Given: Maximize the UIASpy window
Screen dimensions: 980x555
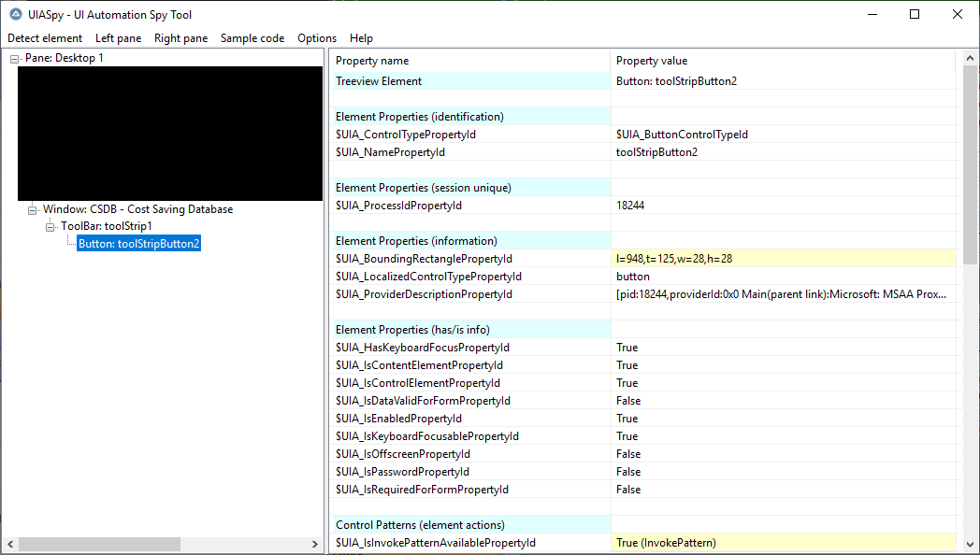Looking at the screenshot, I should (915, 14).
